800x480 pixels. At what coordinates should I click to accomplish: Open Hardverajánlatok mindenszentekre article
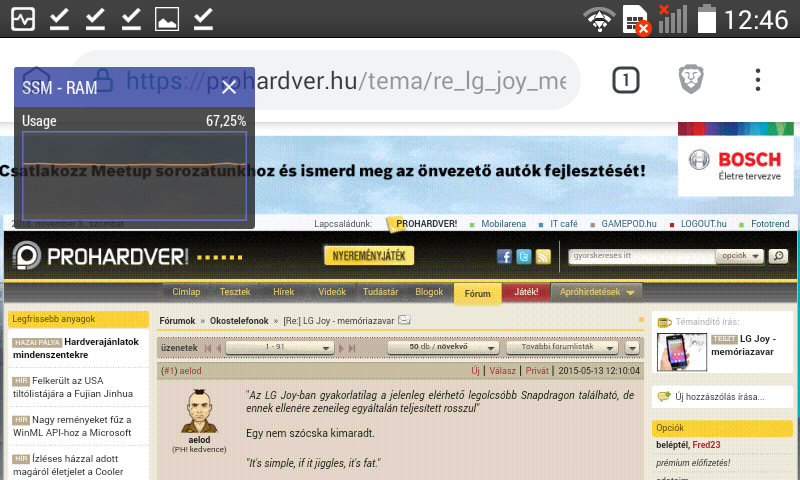pos(76,348)
